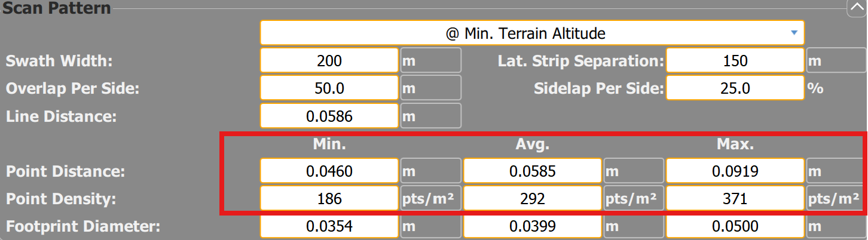Image resolution: width=868 pixels, height=240 pixels.
Task: Click the Line Distance value field
Action: (x=329, y=116)
